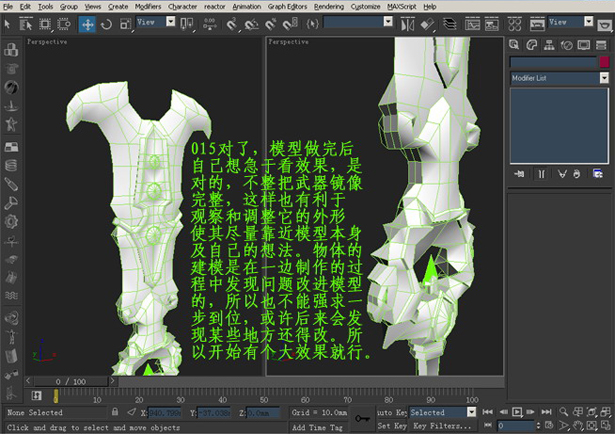Activate the Select Object arrow tool
The height and width of the screenshot is (434, 615).
pos(8,22)
